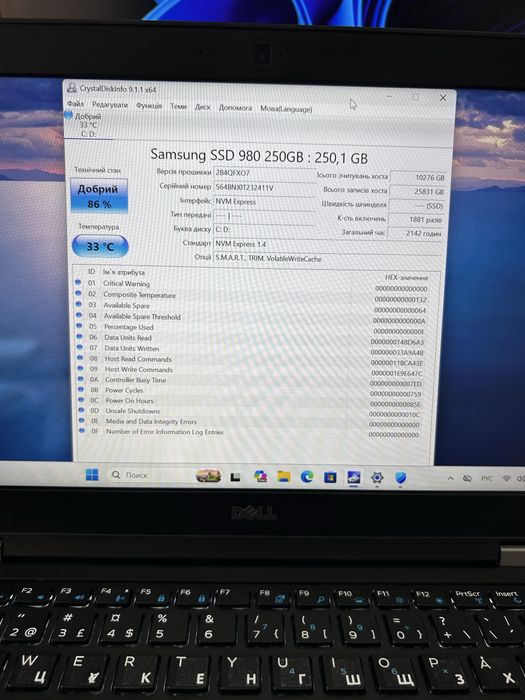Click the cloud sync tray icon
525x700 pixels.
tap(467, 478)
